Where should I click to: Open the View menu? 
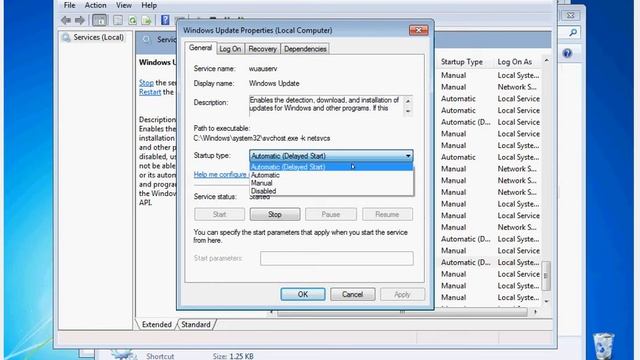[x=124, y=5]
